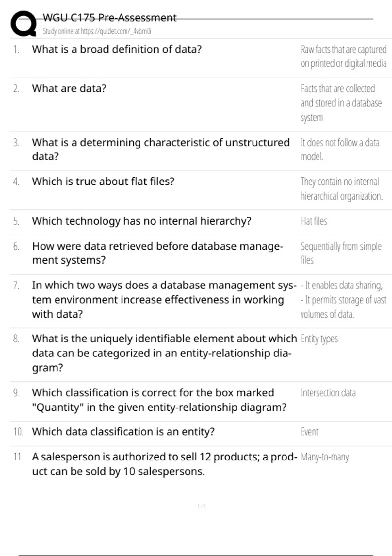The height and width of the screenshot is (556, 392).
Task: Select 'Which data classification is an entity?'
Action: [x=123, y=432]
